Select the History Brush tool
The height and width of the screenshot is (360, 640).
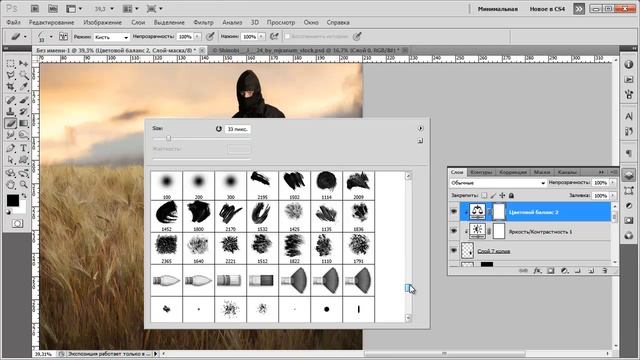click(x=24, y=111)
